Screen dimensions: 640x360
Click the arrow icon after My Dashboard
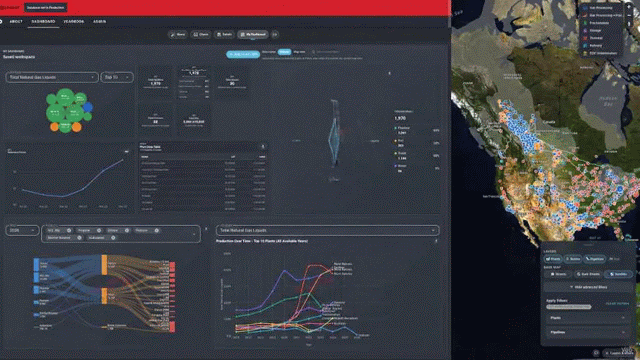(275, 35)
